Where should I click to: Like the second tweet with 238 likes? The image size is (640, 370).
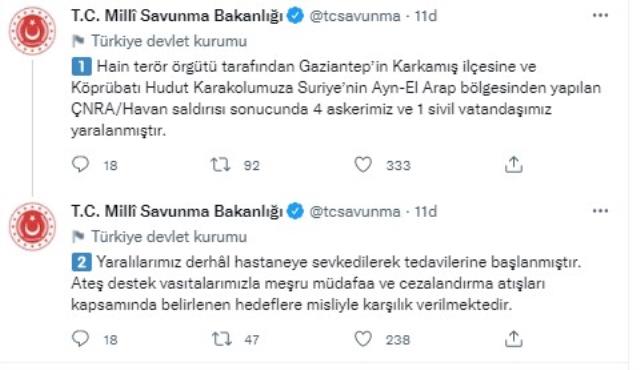point(363,339)
